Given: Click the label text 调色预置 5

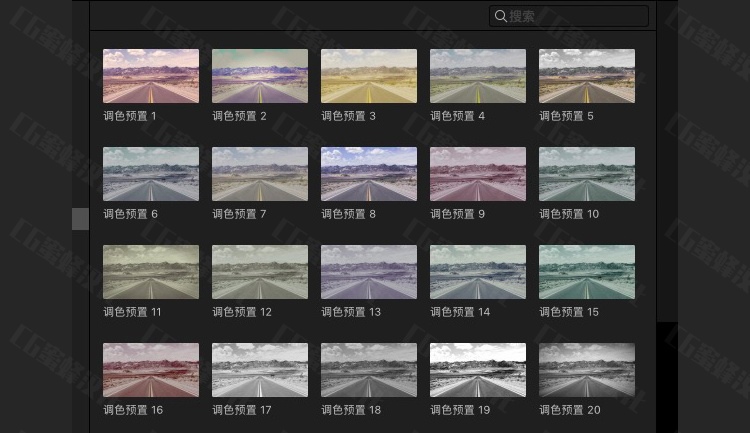Looking at the screenshot, I should [x=566, y=116].
